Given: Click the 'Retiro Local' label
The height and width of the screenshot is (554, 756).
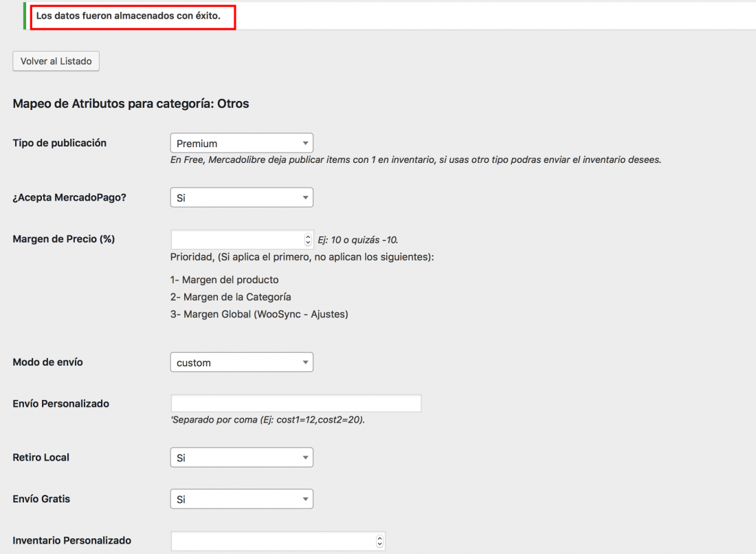Looking at the screenshot, I should [41, 458].
